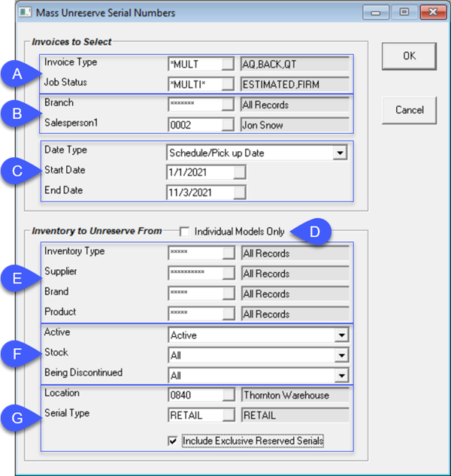The width and height of the screenshot is (451, 476).
Task: Open lookup button for Location field
Action: (x=229, y=395)
